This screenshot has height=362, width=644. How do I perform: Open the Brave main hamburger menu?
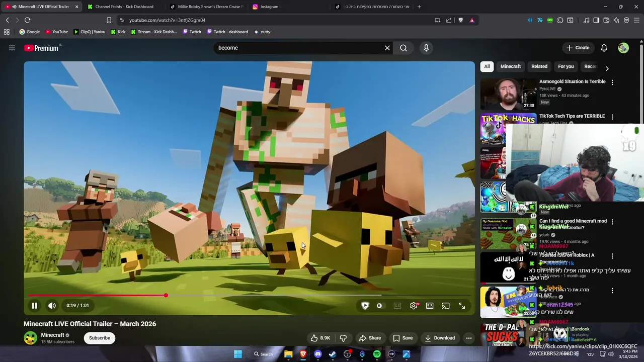pyautogui.click(x=636, y=20)
